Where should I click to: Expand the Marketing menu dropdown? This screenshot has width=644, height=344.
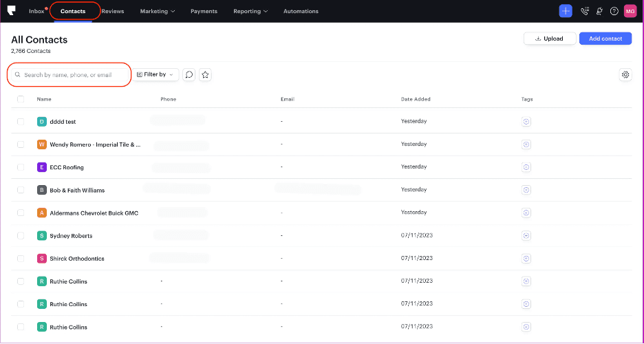(x=158, y=11)
